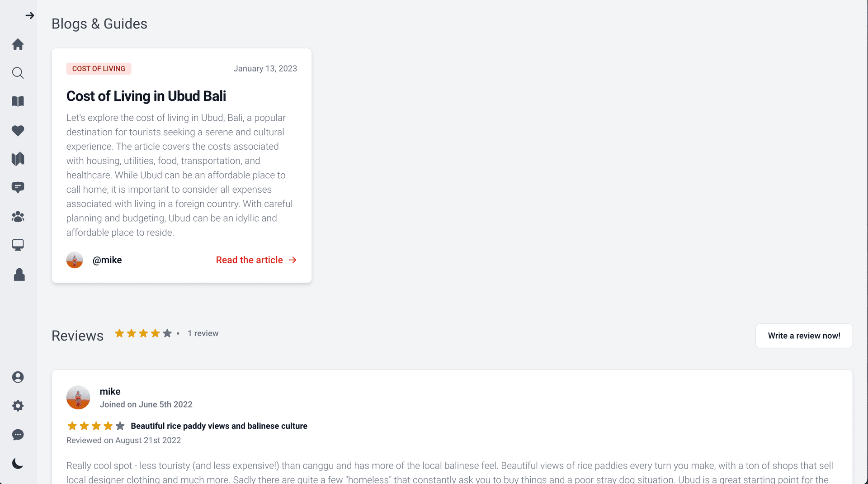868x484 pixels.
Task: Open search using magnifying glass icon
Action: pyautogui.click(x=18, y=73)
